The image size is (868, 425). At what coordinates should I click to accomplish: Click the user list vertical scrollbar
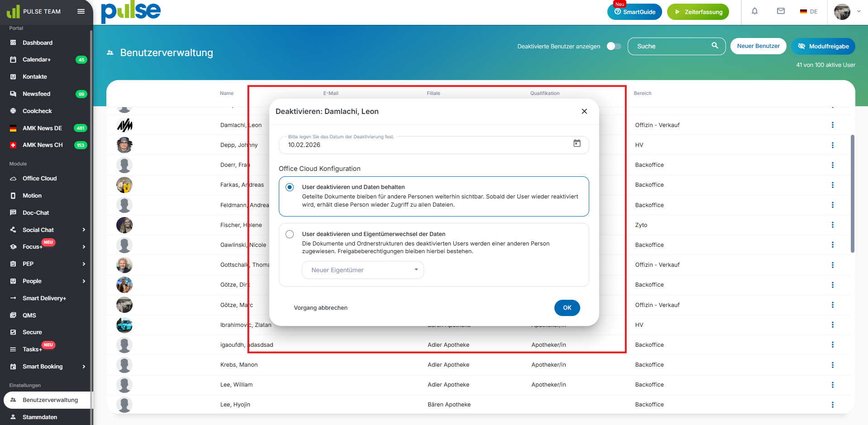point(853,194)
